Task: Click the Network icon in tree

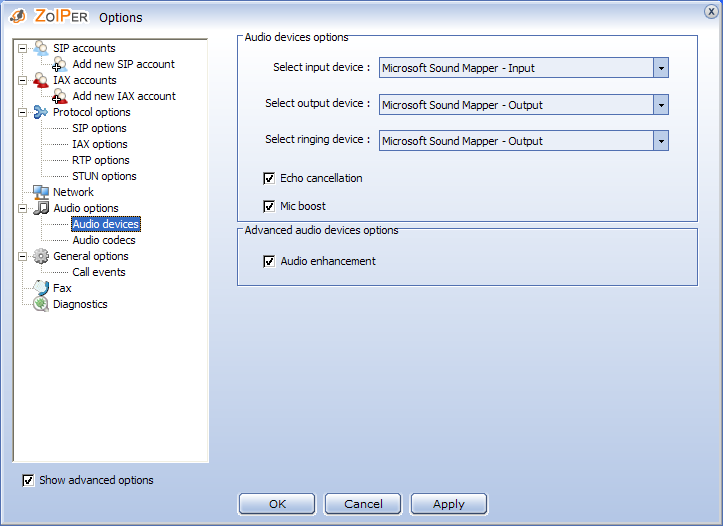Action: click(41, 192)
